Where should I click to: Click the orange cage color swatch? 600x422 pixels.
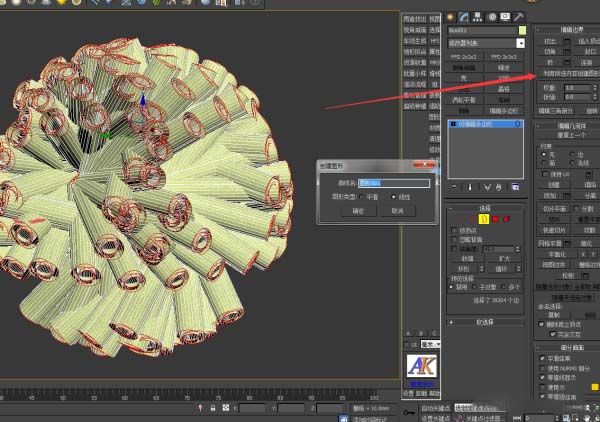[595, 387]
